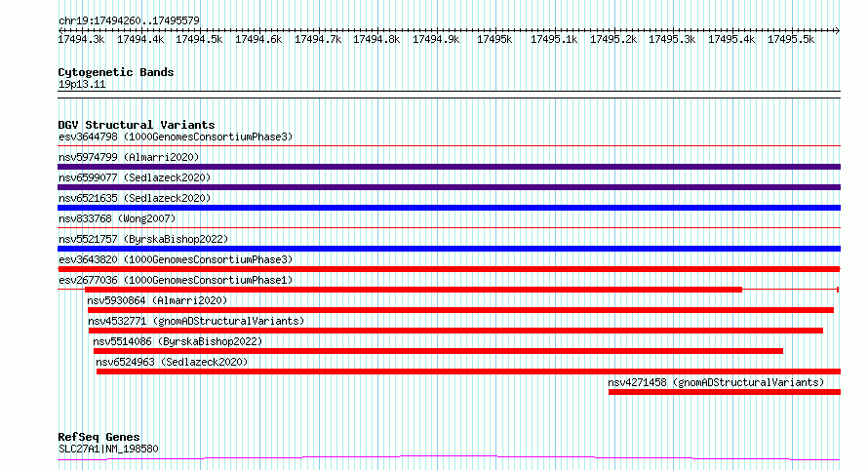Open variant nsv6599077 (Sedlazeck2020) label
The height and width of the screenshot is (470, 868).
pyautogui.click(x=135, y=177)
